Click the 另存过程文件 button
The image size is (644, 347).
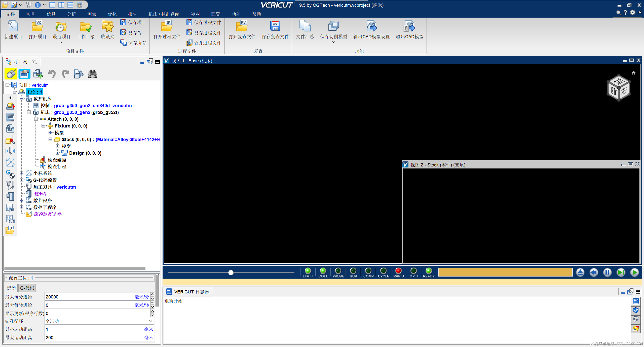coord(204,33)
